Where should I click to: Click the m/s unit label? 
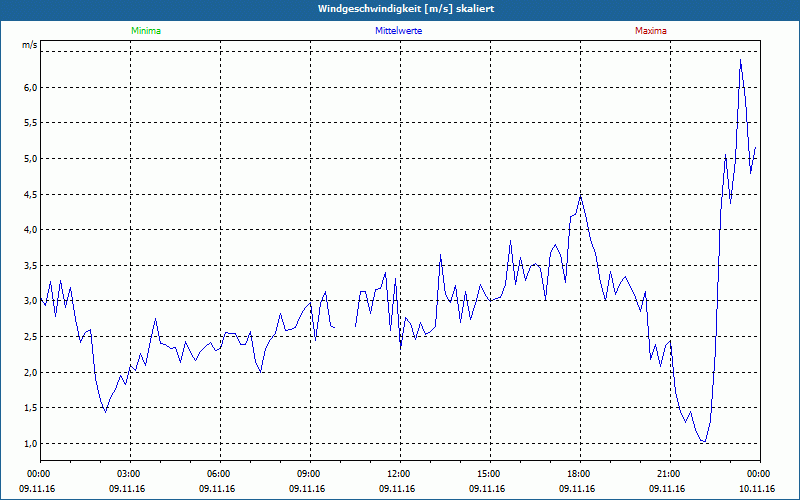click(30, 45)
